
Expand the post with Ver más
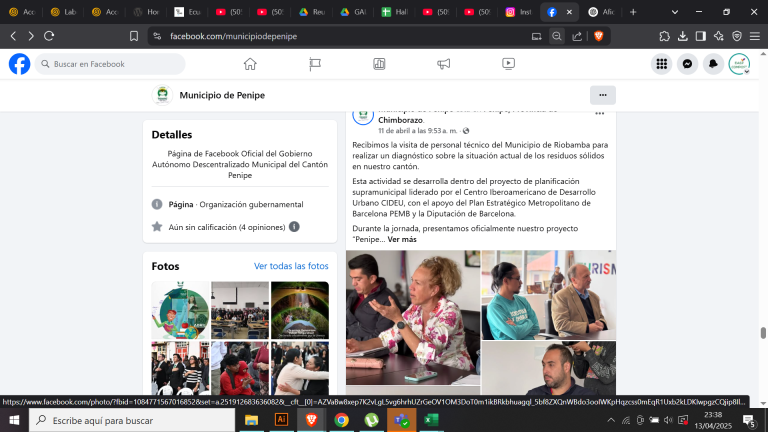402,240
